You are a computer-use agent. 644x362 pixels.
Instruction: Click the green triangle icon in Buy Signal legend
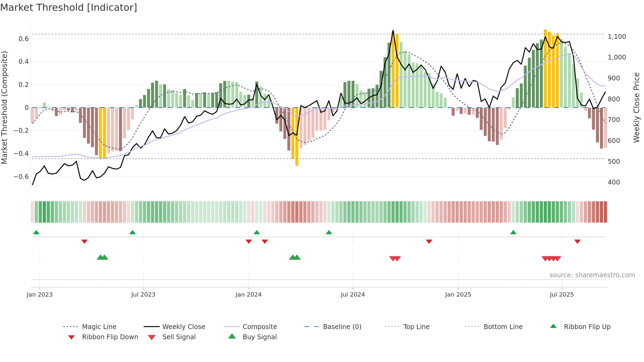coord(232,336)
